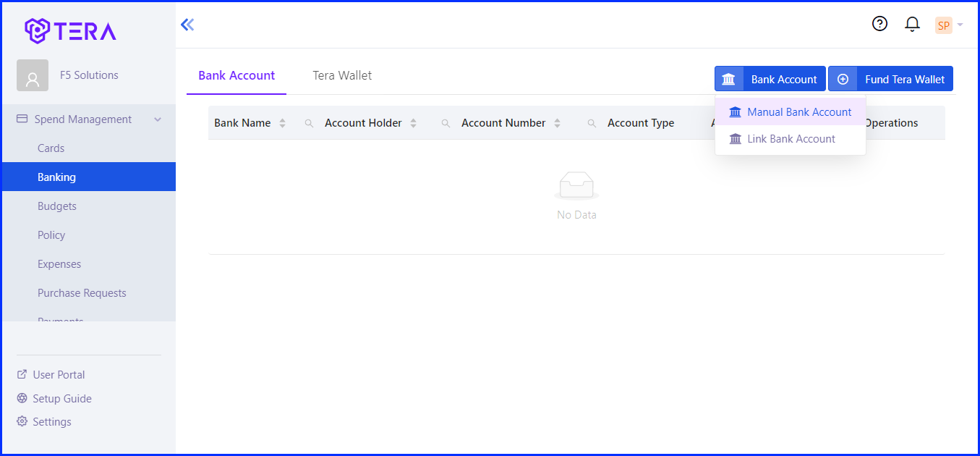The height and width of the screenshot is (456, 980).
Task: Click the blue Bank Account dropdown button
Action: pos(770,79)
